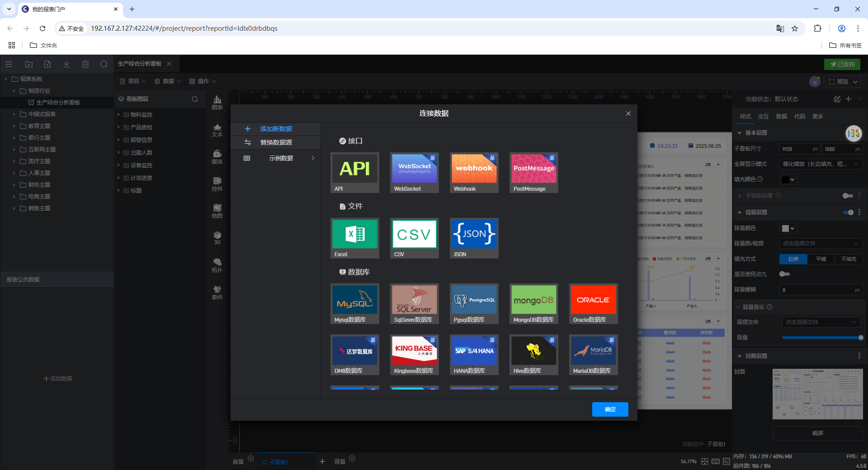Viewport: 868px width, 470px height.
Task: Choose the Oracle database tile
Action: (x=594, y=304)
